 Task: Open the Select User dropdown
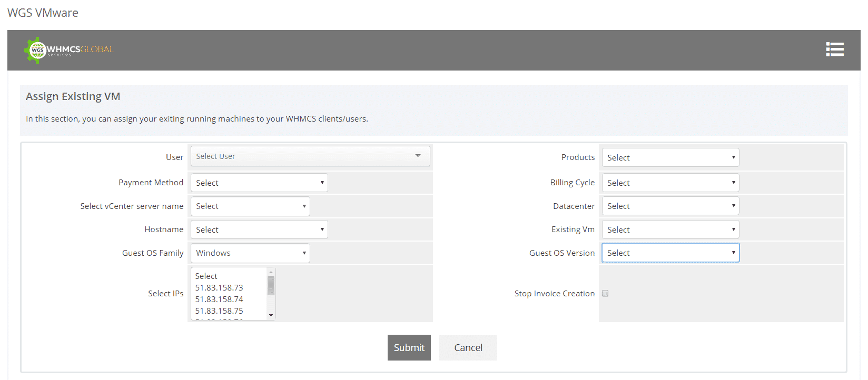(x=310, y=156)
